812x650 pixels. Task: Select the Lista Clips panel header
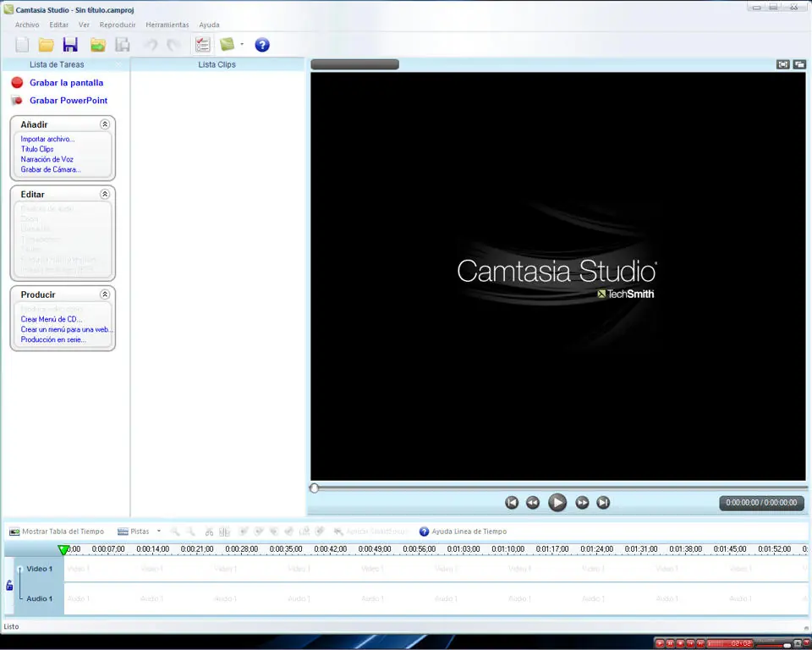click(x=217, y=64)
